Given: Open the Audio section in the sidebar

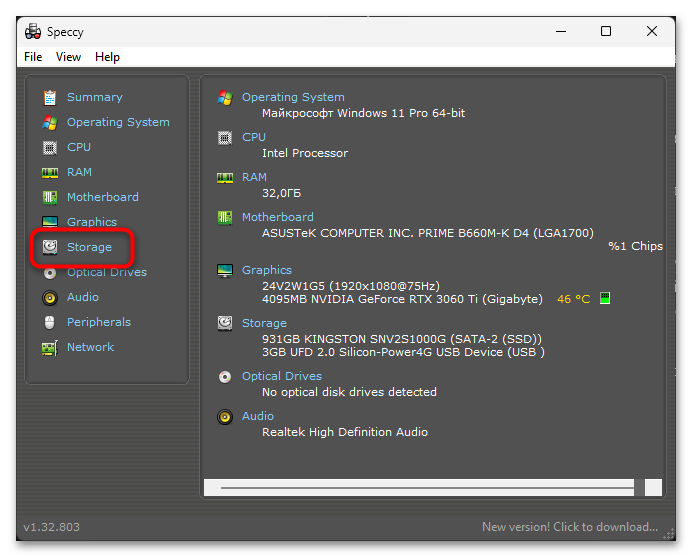Looking at the screenshot, I should 83,297.
